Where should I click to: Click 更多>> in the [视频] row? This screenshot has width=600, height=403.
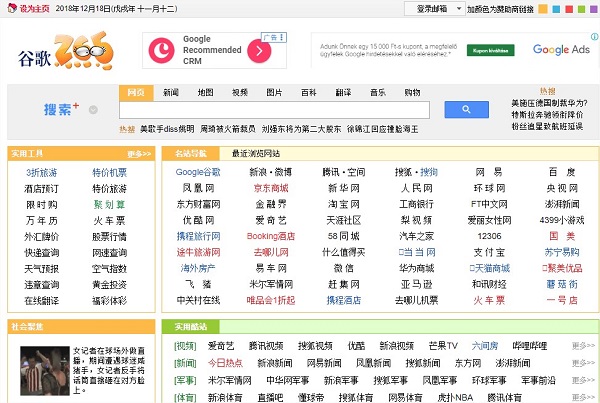click(584, 346)
